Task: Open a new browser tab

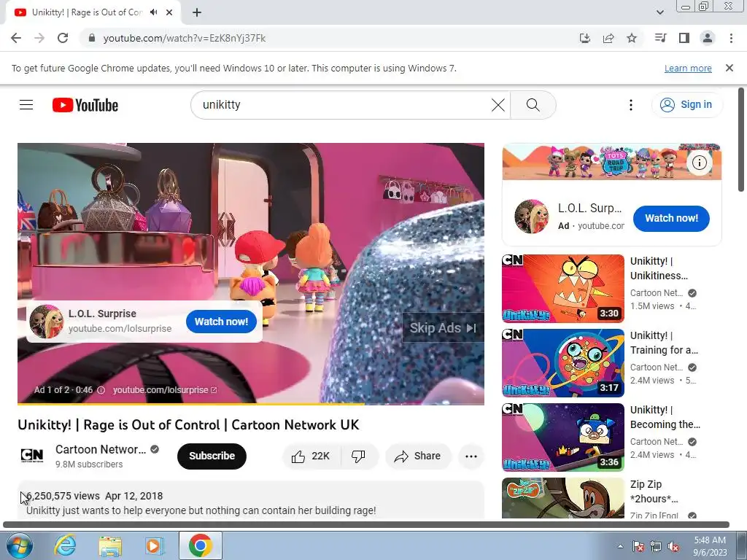Action: 197,12
